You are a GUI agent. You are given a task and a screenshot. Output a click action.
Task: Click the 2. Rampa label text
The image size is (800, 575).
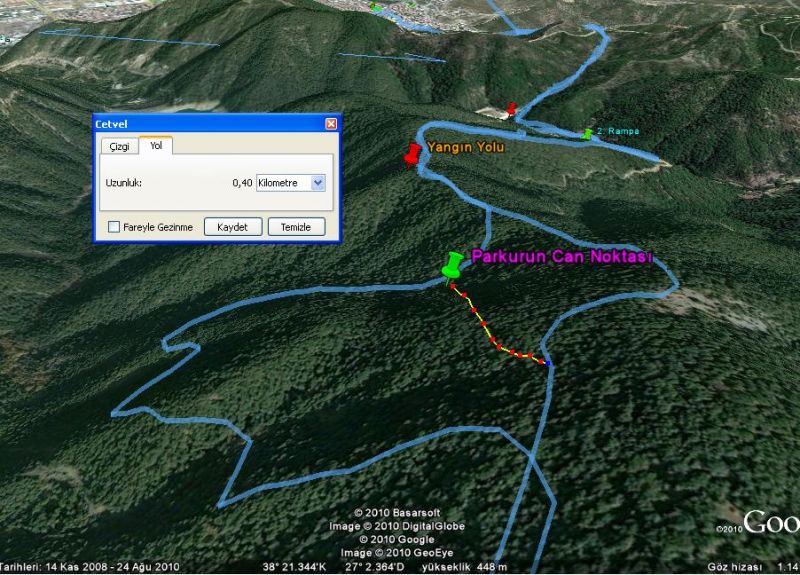tap(617, 131)
